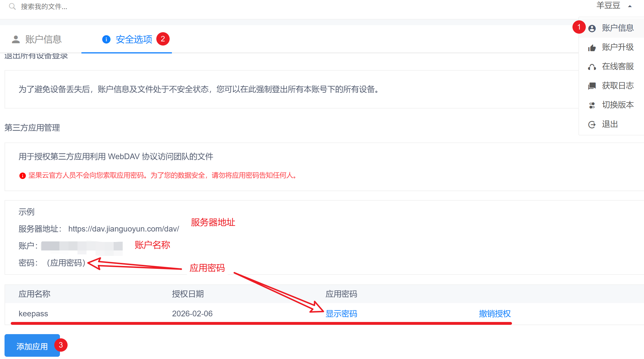The width and height of the screenshot is (644, 359).
Task: Click 撤销授权 link for keepass
Action: tap(495, 313)
